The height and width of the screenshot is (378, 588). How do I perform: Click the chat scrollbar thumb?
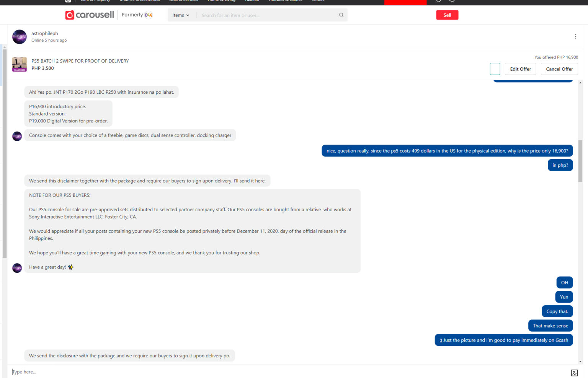click(580, 161)
